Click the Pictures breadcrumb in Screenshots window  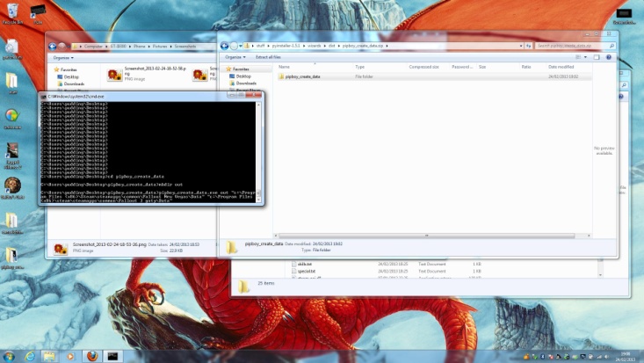160,47
